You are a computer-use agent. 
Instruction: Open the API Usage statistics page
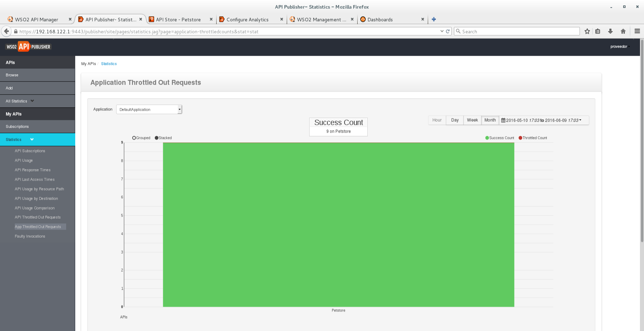[24, 160]
